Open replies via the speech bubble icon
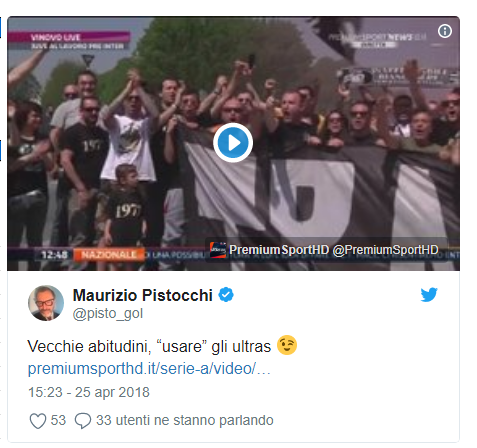The height and width of the screenshot is (448, 477). [x=83, y=421]
